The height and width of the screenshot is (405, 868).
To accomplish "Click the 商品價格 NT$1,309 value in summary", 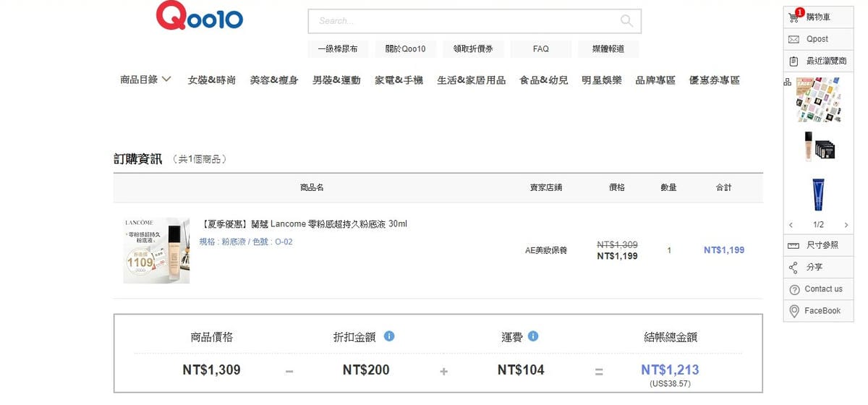I will pos(211,370).
